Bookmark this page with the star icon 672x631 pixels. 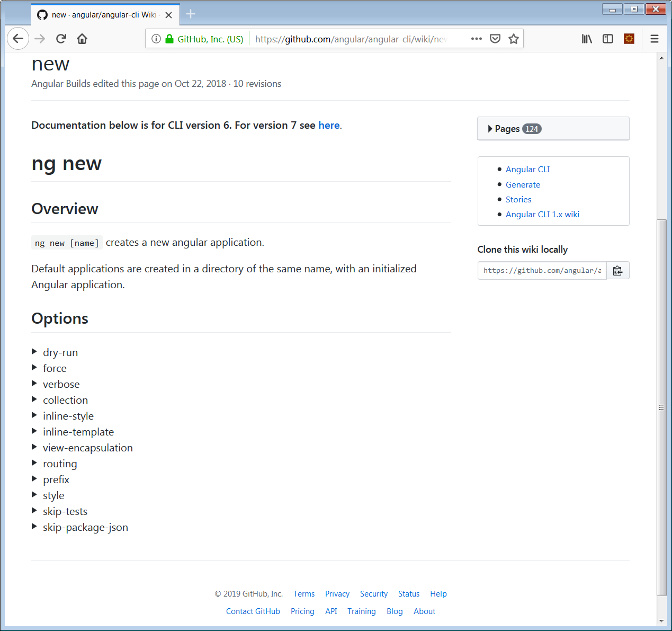coord(513,38)
